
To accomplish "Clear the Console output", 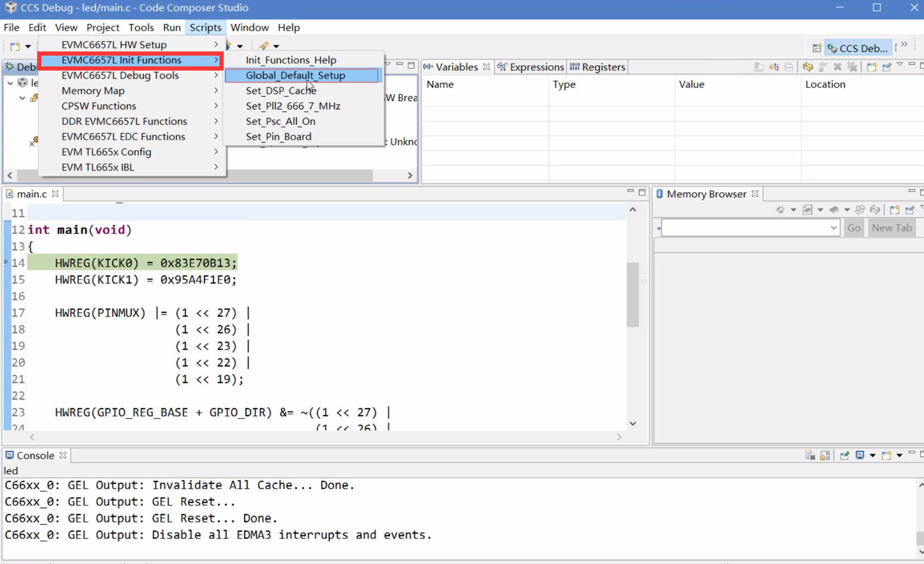I will (x=810, y=455).
